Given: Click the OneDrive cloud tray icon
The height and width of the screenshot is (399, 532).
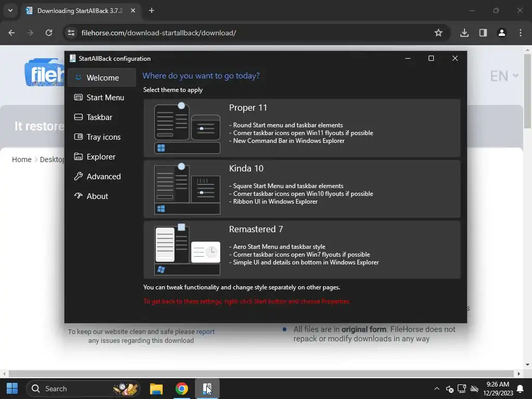Looking at the screenshot, I should pos(474,389).
